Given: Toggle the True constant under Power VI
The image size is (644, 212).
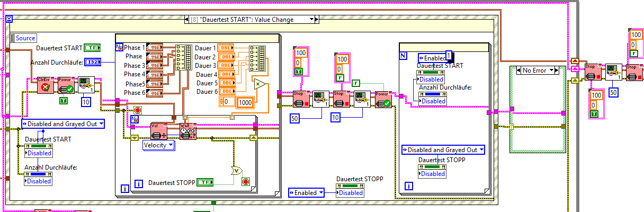Looking at the screenshot, I should coord(64,100).
